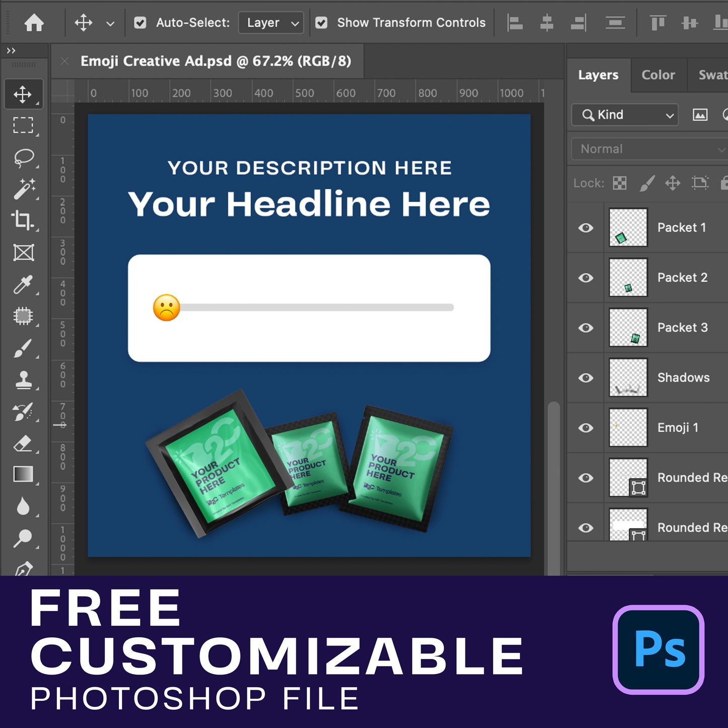Select the Crop tool
This screenshot has height=728, width=728.
coord(23,221)
